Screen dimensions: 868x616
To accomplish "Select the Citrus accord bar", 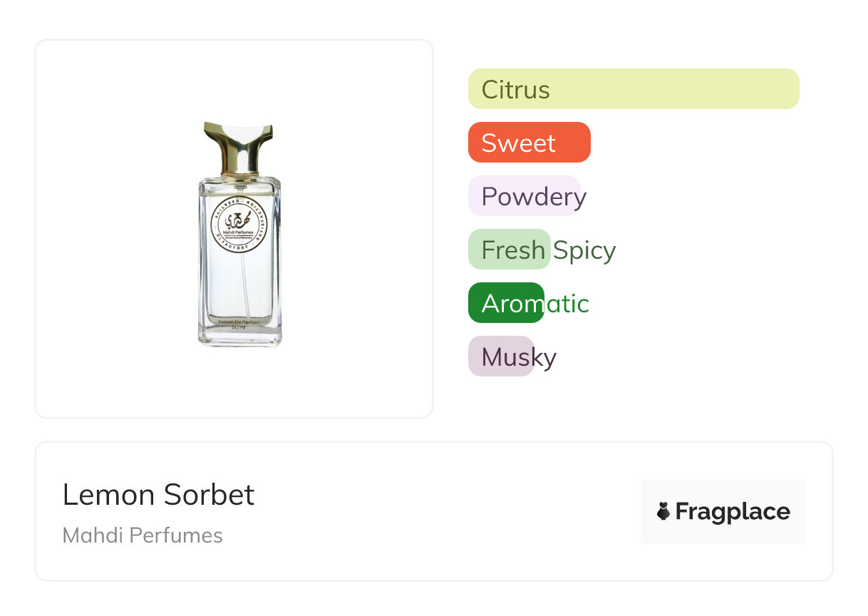I will (633, 89).
